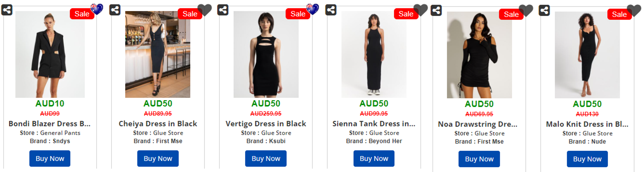Image resolution: width=644 pixels, height=172 pixels.
Task: Buy the Cheiya Dress in Black now
Action: tap(158, 159)
